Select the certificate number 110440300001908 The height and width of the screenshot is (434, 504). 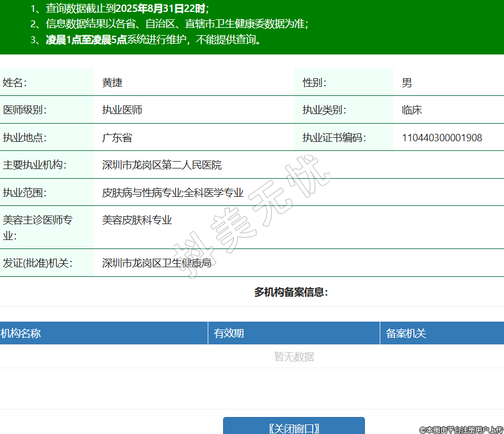[442, 138]
